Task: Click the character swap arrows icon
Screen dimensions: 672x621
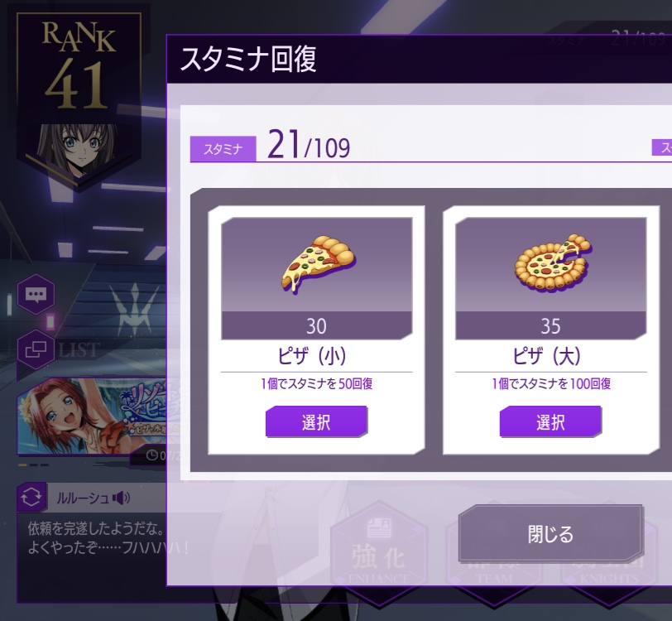Action: tap(31, 498)
